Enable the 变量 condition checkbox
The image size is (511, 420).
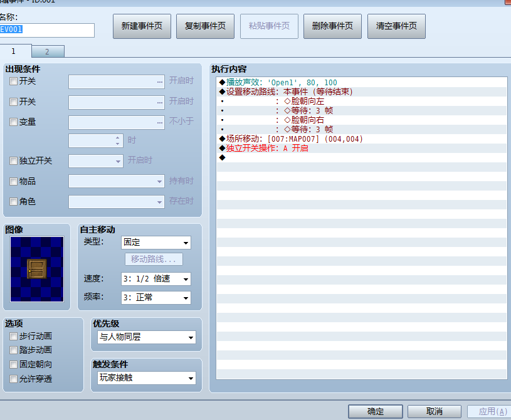point(14,122)
